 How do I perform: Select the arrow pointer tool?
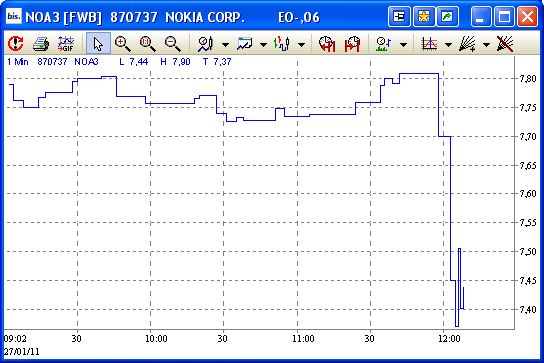(x=98, y=44)
